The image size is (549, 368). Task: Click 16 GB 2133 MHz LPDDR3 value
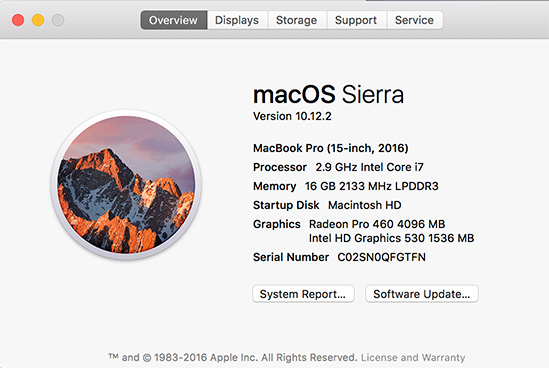pyautogui.click(x=371, y=186)
